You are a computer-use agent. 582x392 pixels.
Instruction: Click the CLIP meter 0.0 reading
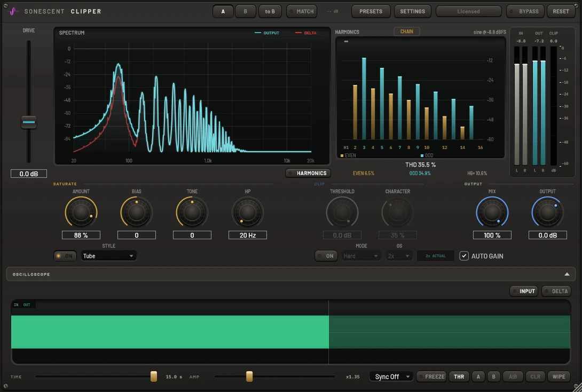click(553, 41)
